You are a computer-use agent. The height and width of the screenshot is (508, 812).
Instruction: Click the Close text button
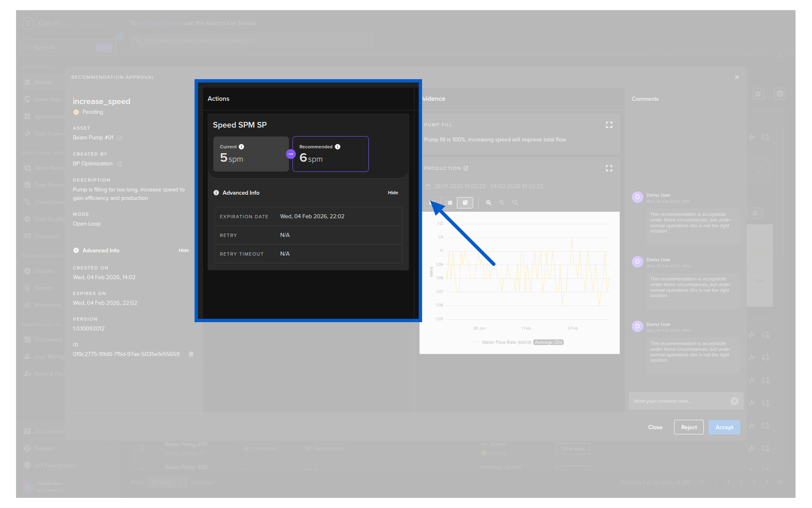coord(655,427)
